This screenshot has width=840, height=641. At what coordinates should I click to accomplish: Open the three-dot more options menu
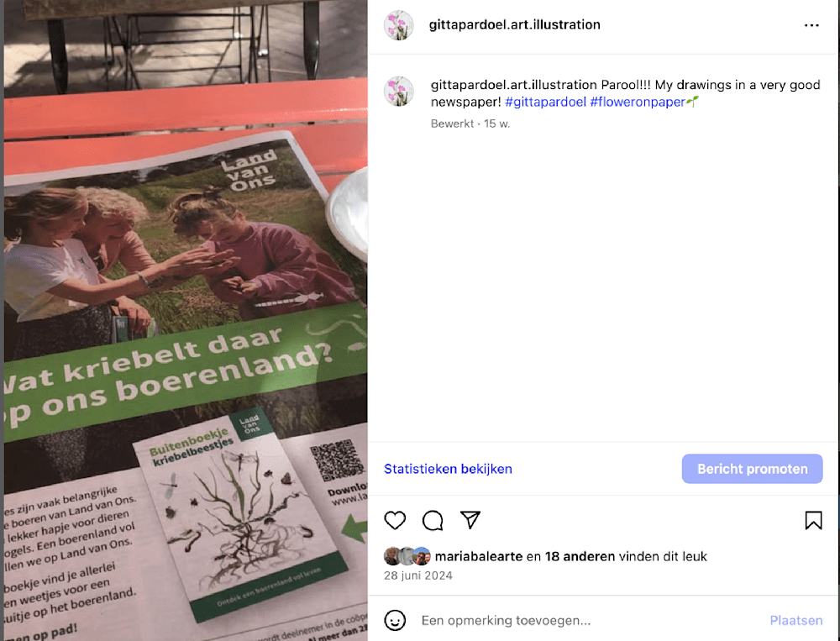pyautogui.click(x=811, y=25)
